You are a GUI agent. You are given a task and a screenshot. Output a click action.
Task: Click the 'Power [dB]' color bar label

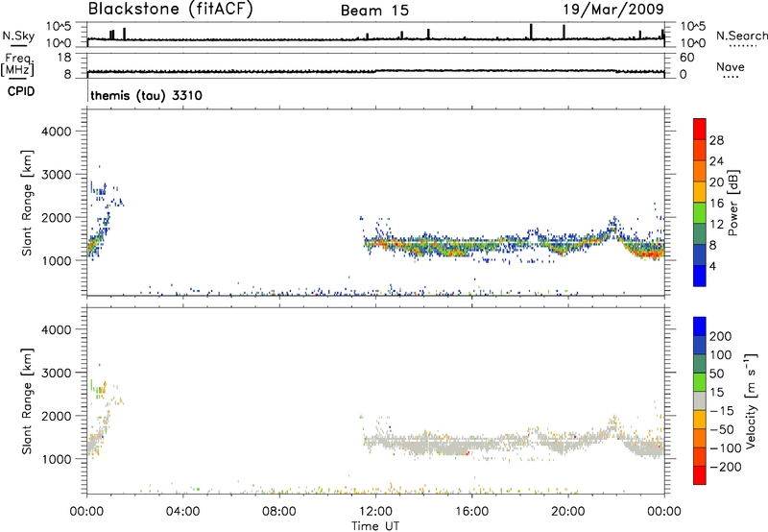(x=732, y=203)
